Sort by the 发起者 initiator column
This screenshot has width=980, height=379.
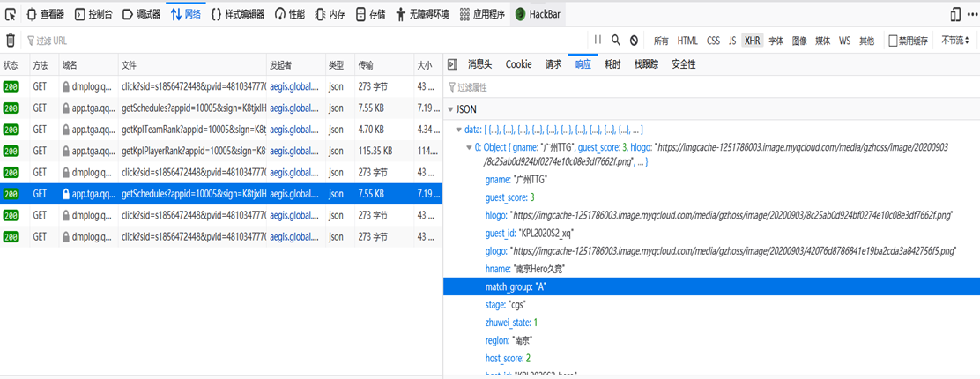coord(296,64)
